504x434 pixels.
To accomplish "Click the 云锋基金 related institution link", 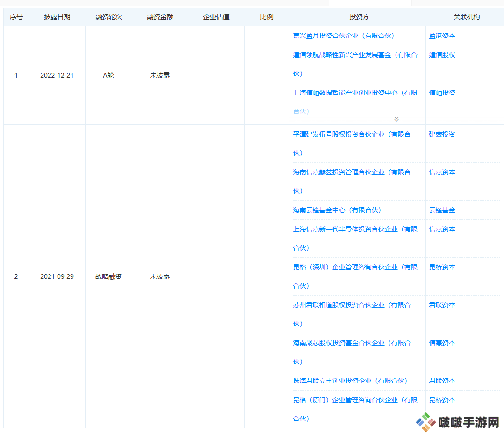I will coord(442,210).
